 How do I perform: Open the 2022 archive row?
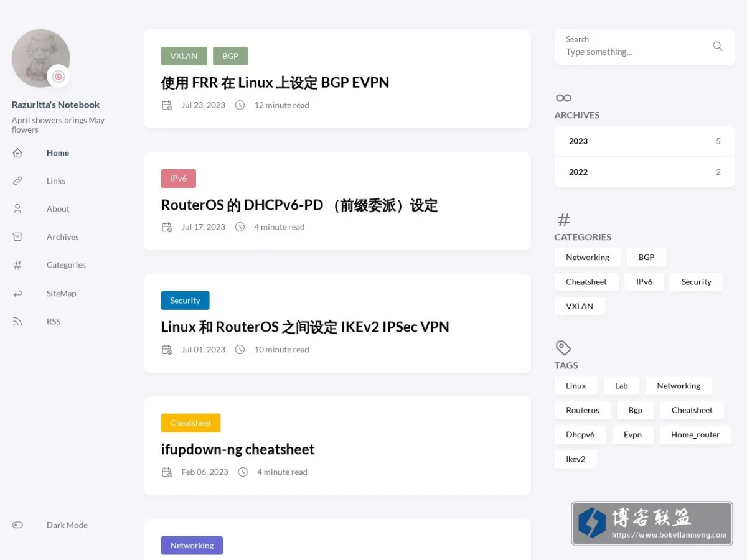pyautogui.click(x=645, y=172)
